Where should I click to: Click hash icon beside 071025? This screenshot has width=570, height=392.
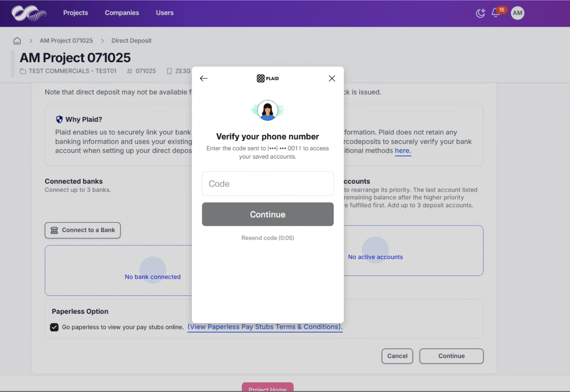[x=129, y=71]
